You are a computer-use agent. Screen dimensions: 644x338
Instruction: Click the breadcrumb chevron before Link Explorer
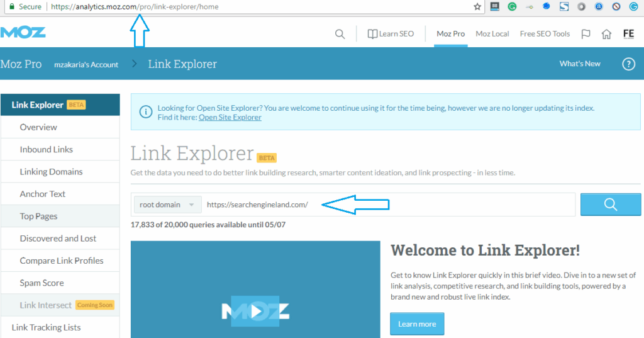135,64
